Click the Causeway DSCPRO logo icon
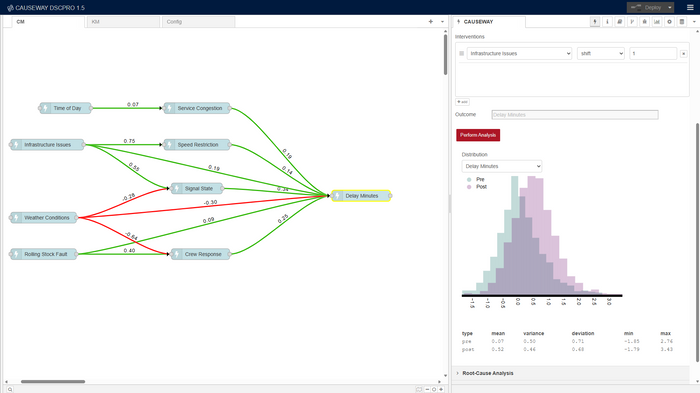The image size is (700, 393). click(10, 8)
